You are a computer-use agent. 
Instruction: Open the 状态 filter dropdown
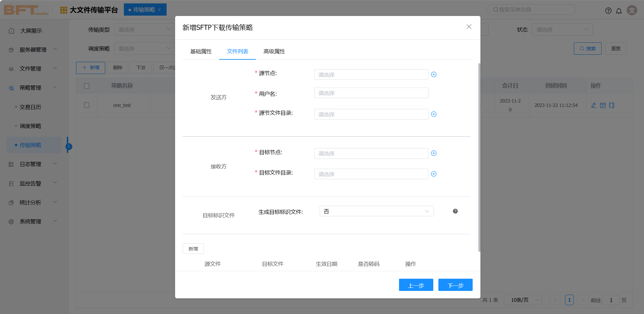pyautogui.click(x=562, y=30)
